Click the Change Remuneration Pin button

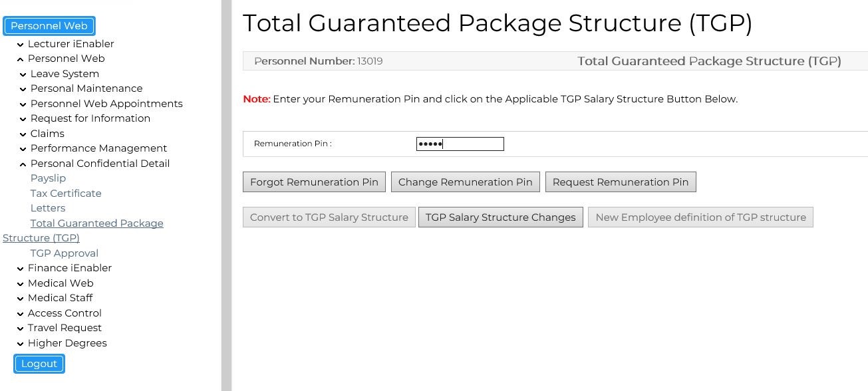coord(465,182)
